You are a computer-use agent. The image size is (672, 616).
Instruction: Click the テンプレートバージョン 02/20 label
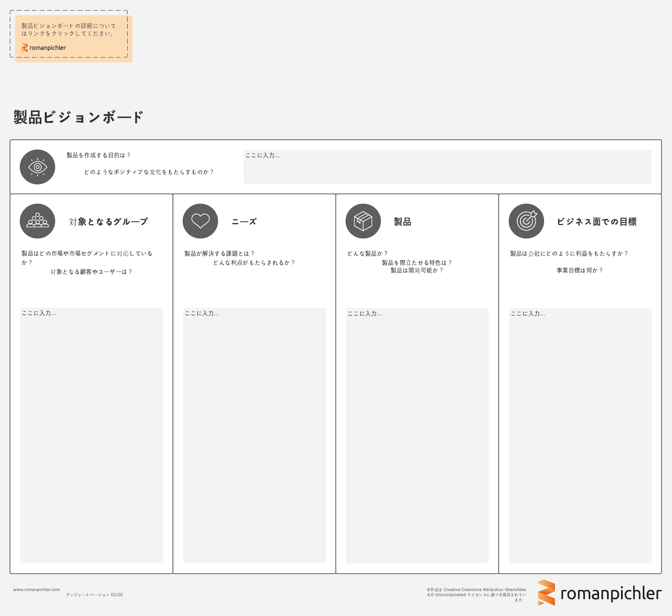click(x=94, y=595)
